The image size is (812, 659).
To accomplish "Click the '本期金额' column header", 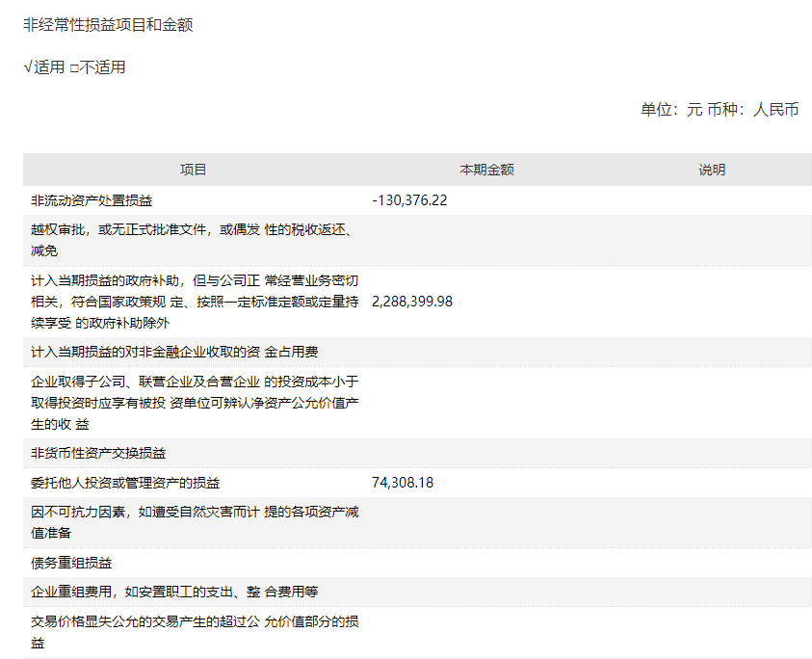I will tap(486, 170).
